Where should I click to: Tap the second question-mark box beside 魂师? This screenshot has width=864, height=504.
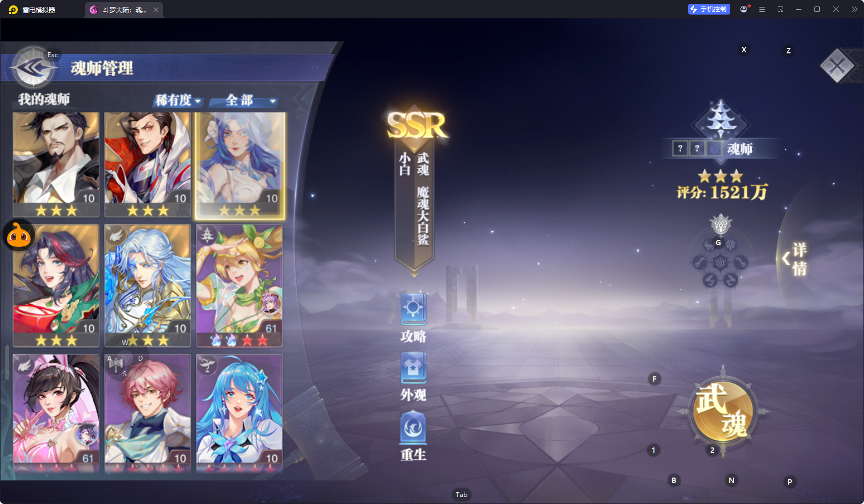coord(697,148)
